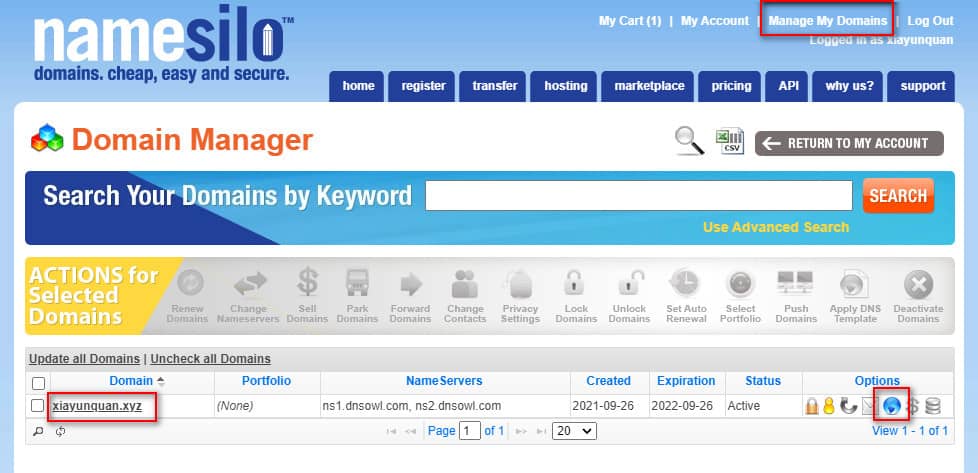Click the Set Auto Renewal clock icon
The width and height of the screenshot is (978, 473).
[x=685, y=285]
